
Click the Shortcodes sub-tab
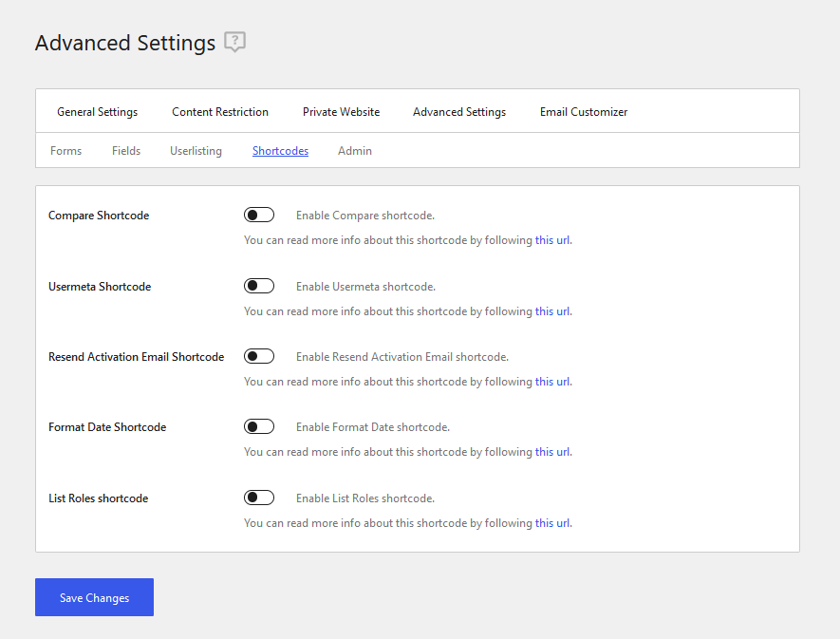[280, 151]
